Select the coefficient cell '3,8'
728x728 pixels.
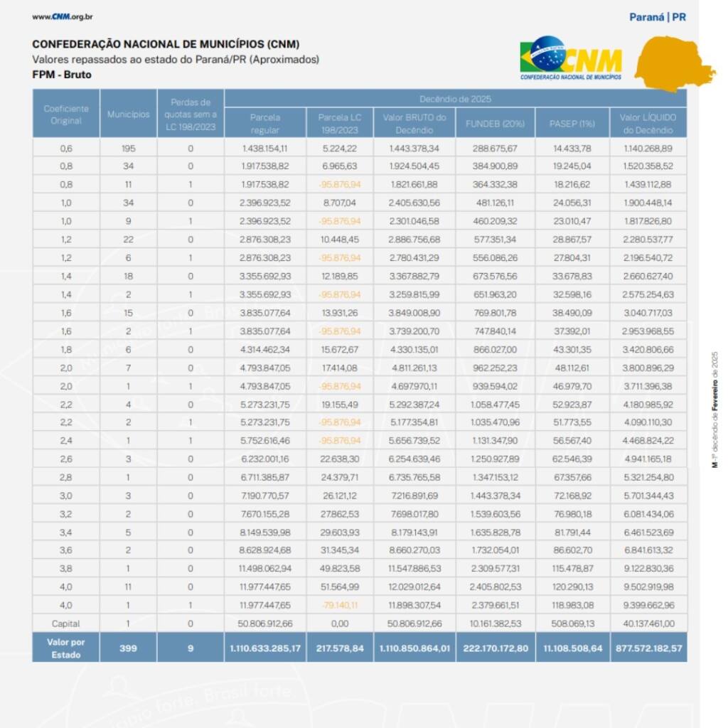(66, 568)
